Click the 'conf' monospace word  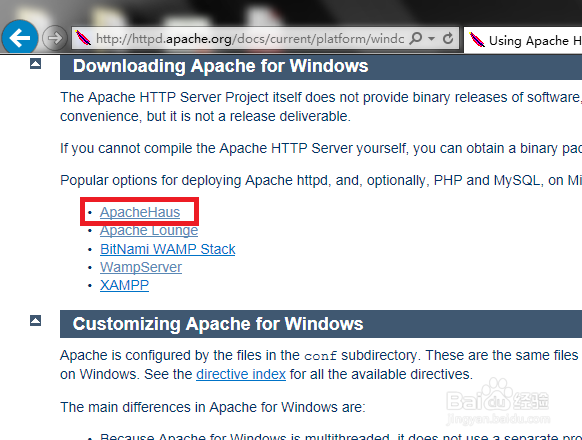[x=320, y=356]
